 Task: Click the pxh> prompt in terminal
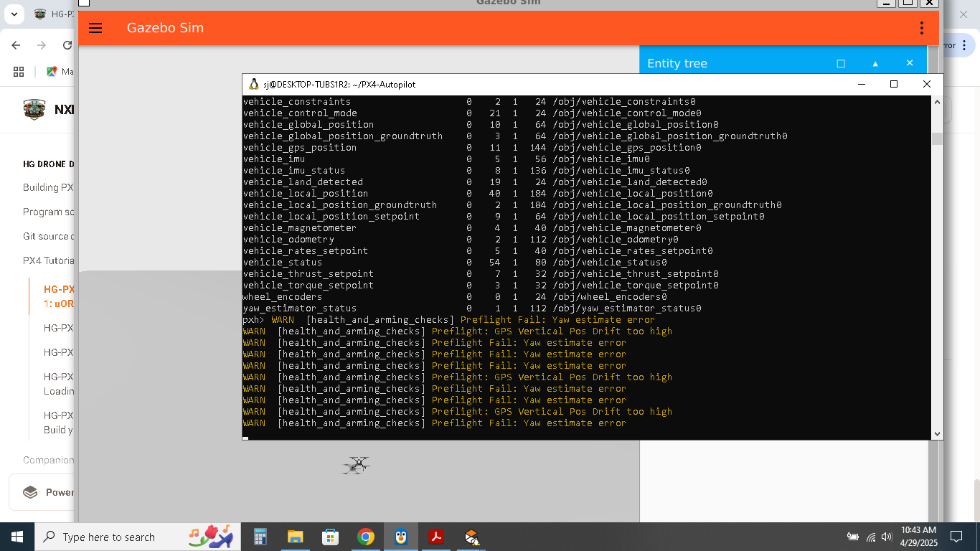(254, 319)
